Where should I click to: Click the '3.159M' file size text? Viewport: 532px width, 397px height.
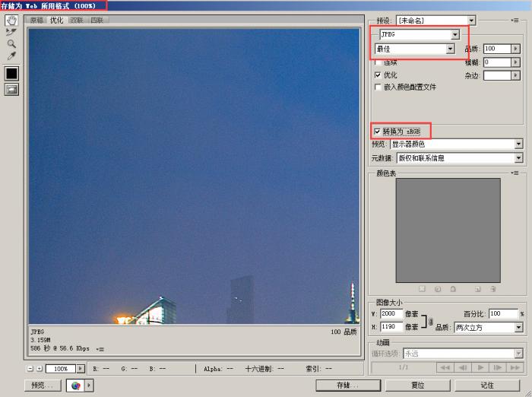40,340
